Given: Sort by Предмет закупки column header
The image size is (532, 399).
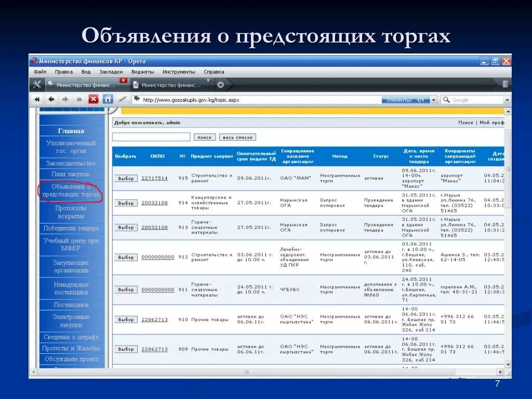Looking at the screenshot, I should [x=212, y=156].
